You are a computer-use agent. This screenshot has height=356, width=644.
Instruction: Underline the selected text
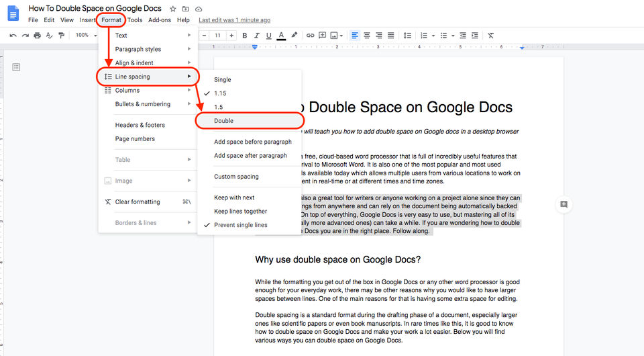pos(268,36)
